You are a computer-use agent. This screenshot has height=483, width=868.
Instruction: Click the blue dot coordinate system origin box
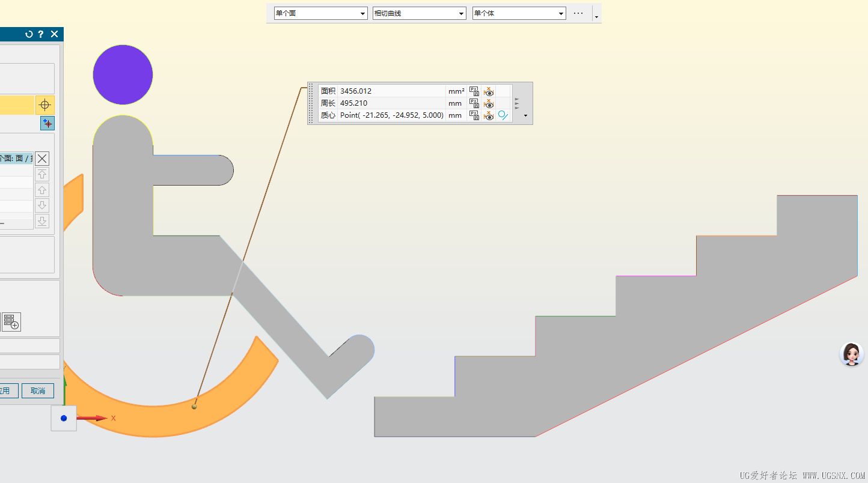point(64,418)
